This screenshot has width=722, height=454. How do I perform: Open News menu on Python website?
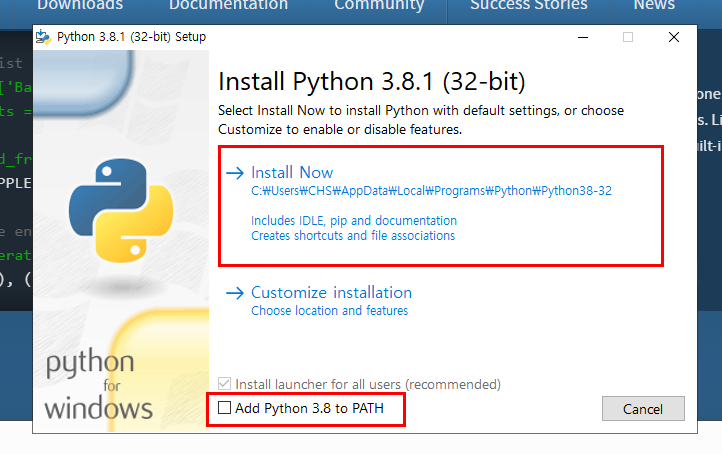pos(654,5)
